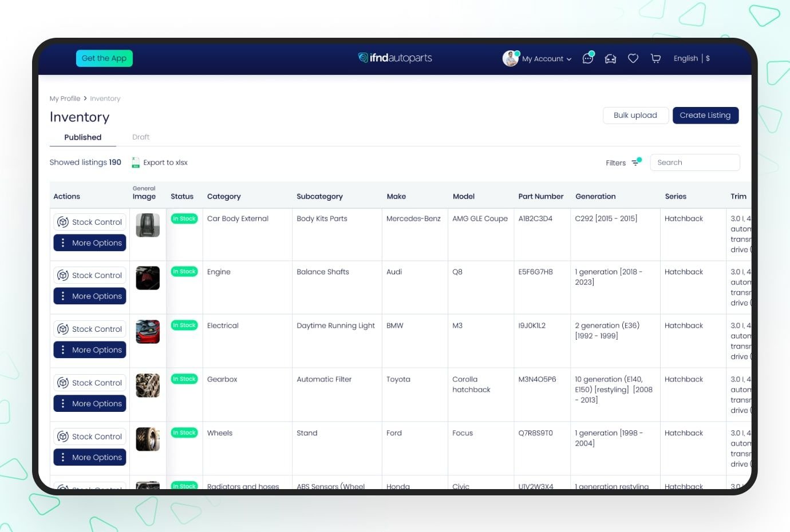Open More Options for Mercedes-Benz row
Image resolution: width=790 pixels, height=532 pixels.
(90, 243)
